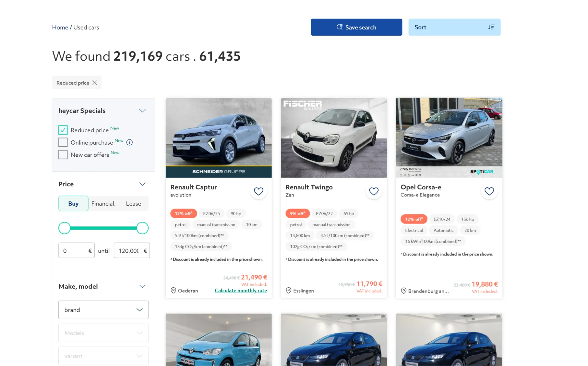Click the 12% off badge on Renault Captur
This screenshot has width=588, height=366.
[184, 213]
